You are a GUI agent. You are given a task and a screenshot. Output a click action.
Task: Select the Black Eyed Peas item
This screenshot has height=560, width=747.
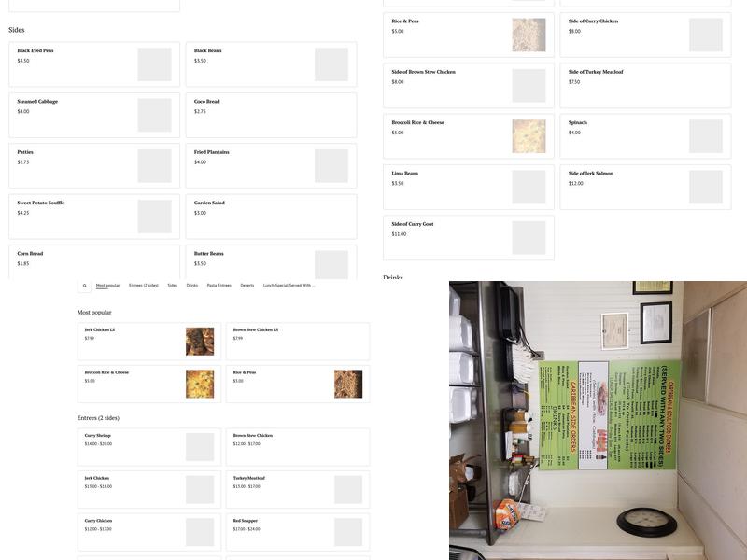click(x=93, y=64)
